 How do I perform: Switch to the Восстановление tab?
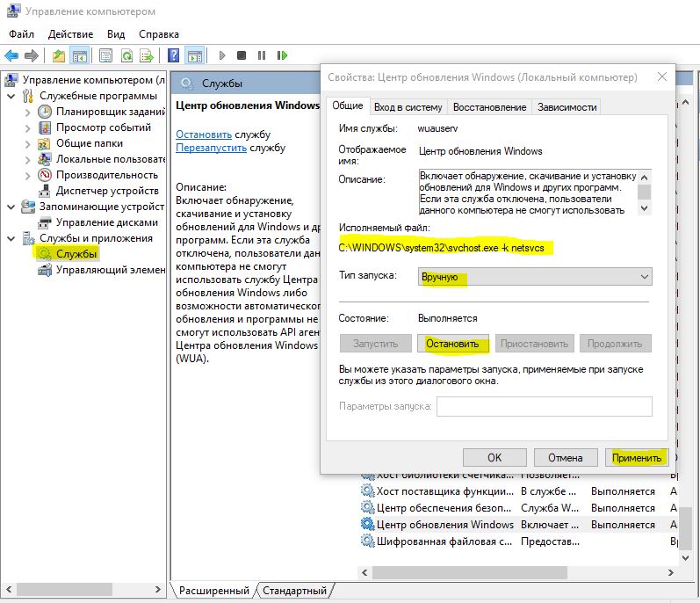(489, 107)
